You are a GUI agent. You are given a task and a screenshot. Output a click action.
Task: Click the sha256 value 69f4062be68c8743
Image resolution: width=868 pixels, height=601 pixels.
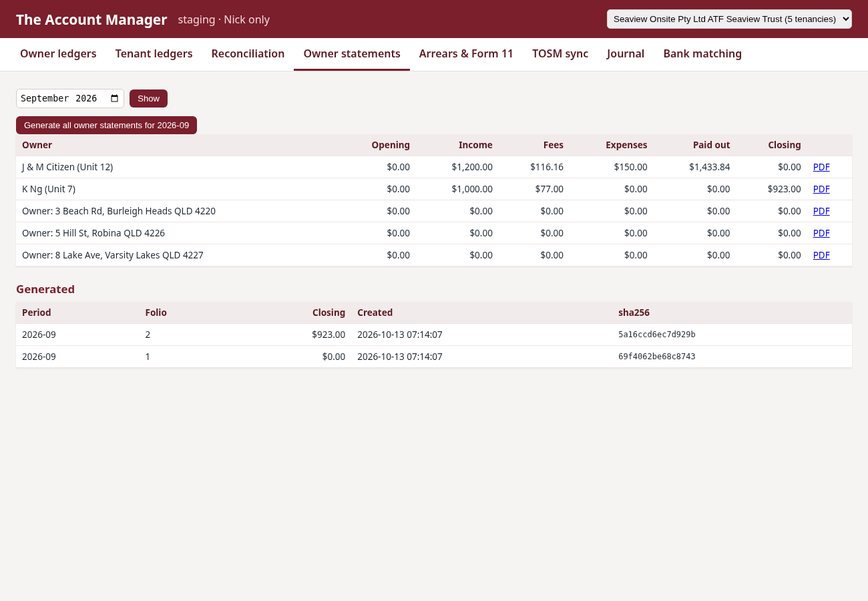657,357
